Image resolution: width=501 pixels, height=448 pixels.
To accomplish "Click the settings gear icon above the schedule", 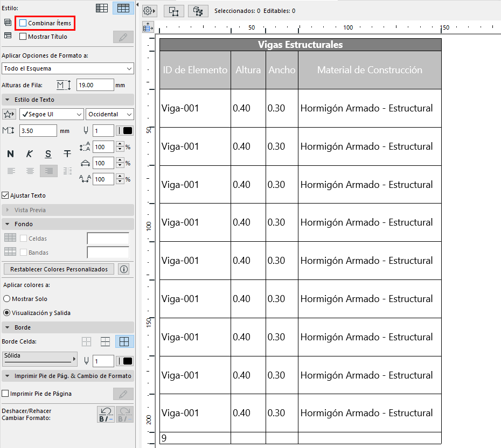I will pos(149,11).
